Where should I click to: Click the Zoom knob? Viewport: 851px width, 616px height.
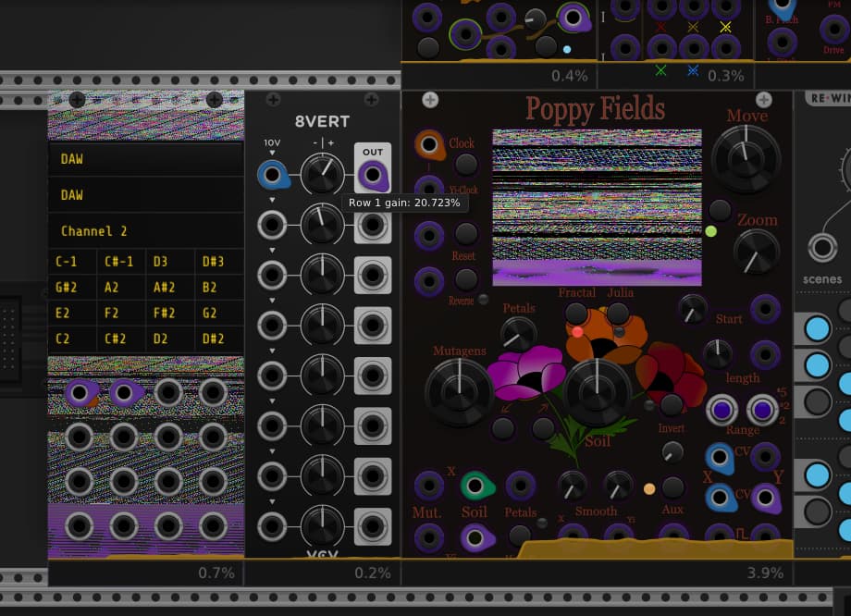tap(757, 251)
